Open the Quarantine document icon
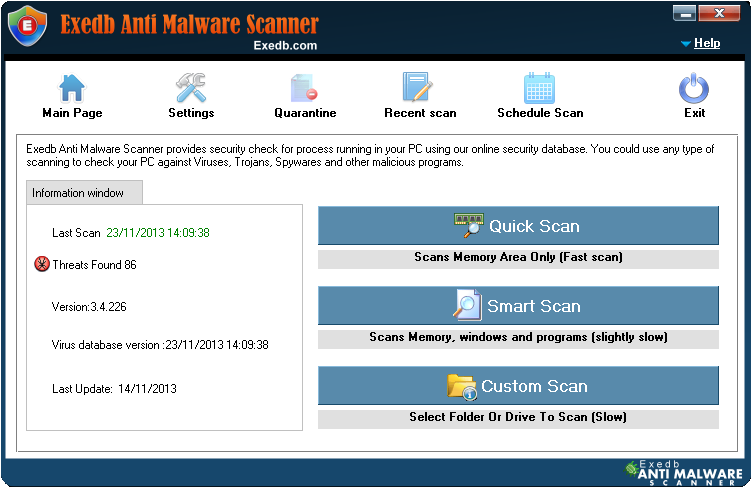Screen dimensions: 751x487 pyautogui.click(x=304, y=88)
